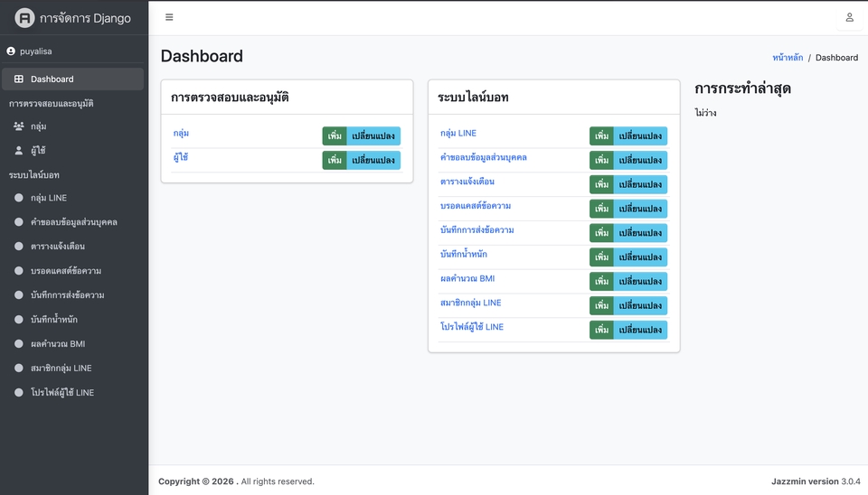This screenshot has height=495, width=868.
Task: Click the หน้าหลัก breadcrumb link
Action: click(787, 58)
